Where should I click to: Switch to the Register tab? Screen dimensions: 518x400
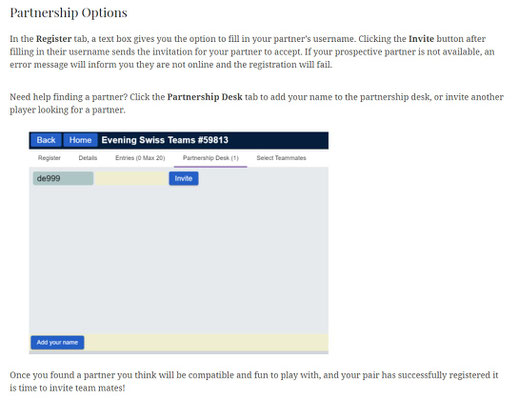pyautogui.click(x=49, y=158)
